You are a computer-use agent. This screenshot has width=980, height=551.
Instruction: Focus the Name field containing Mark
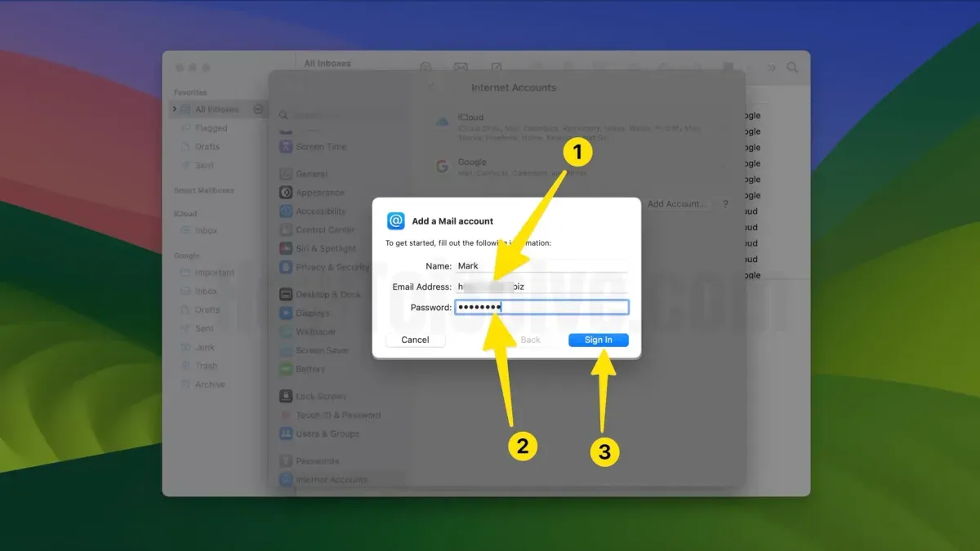[x=541, y=266]
